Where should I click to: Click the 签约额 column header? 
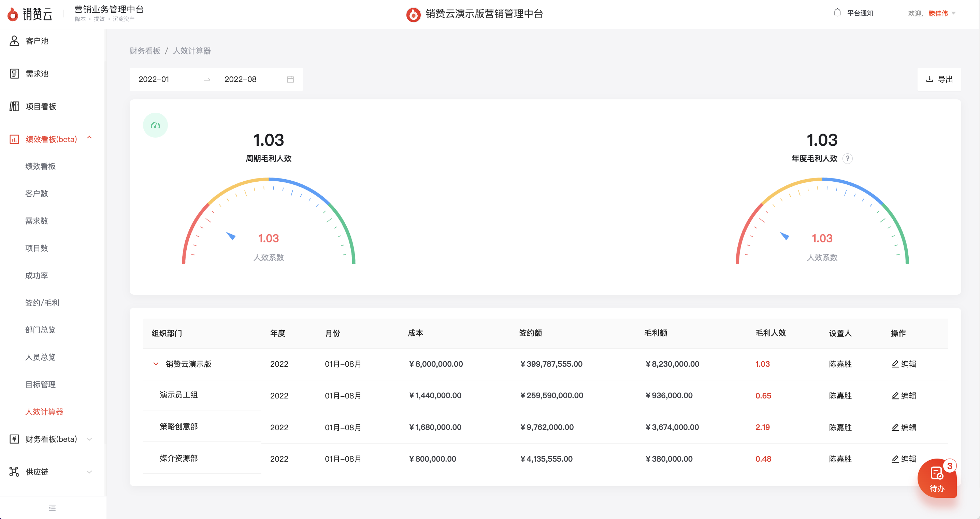coord(530,333)
